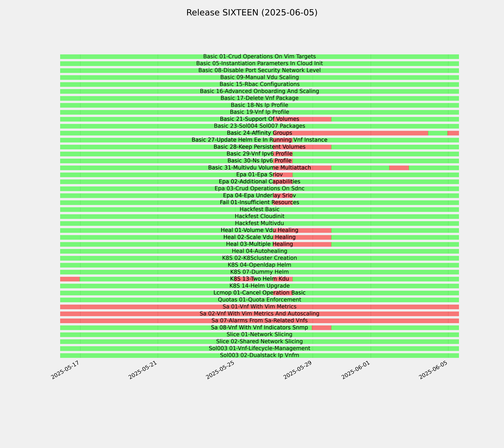
Task: Click the Sol003 02-Dualstack Ip Vnfm bar
Action: (259, 356)
